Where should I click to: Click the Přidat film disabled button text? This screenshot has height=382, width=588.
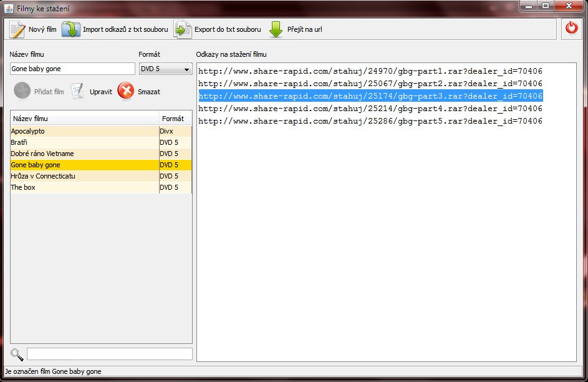coord(49,92)
